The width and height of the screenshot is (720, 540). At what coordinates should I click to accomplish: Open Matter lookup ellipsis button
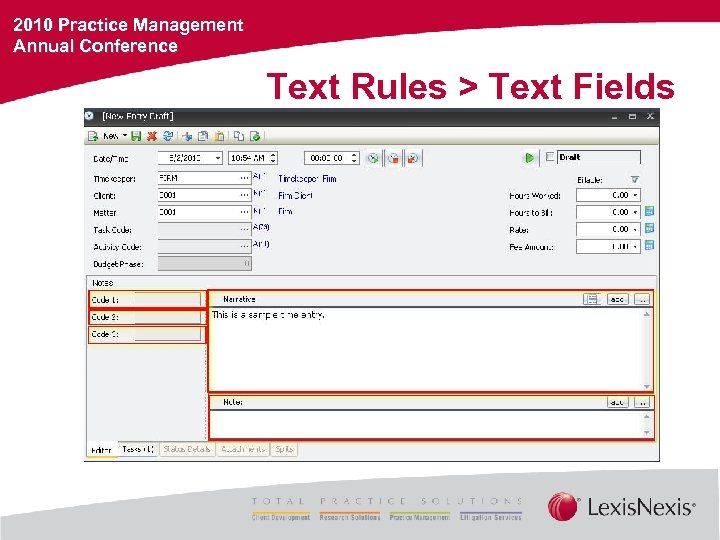pos(245,212)
